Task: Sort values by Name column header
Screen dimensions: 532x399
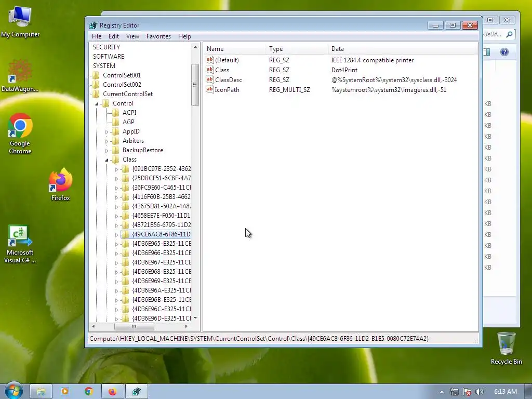Action: click(x=234, y=49)
